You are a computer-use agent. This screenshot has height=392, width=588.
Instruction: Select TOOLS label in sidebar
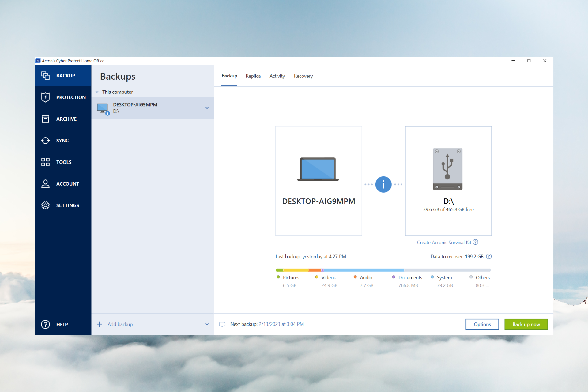pos(64,162)
